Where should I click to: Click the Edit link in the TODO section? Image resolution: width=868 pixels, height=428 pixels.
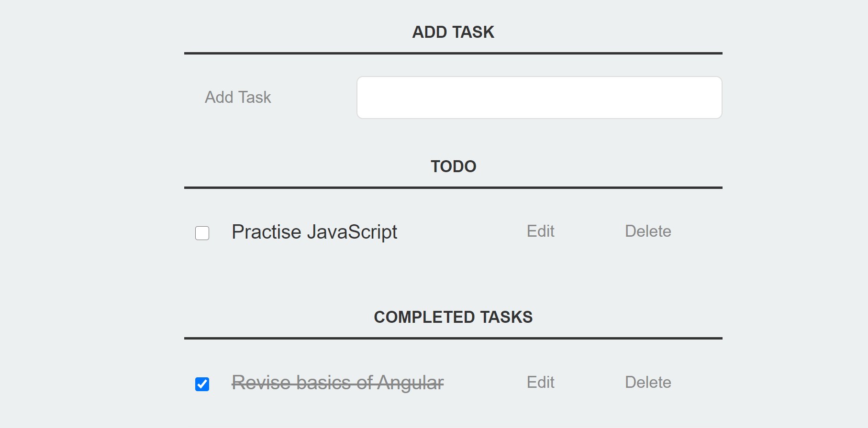pyautogui.click(x=540, y=231)
